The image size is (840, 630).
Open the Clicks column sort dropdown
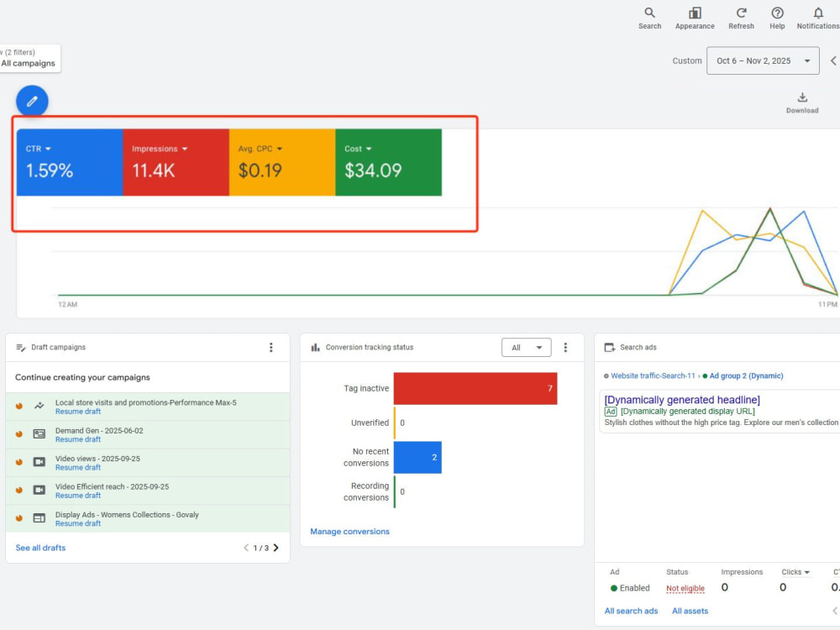(x=795, y=572)
